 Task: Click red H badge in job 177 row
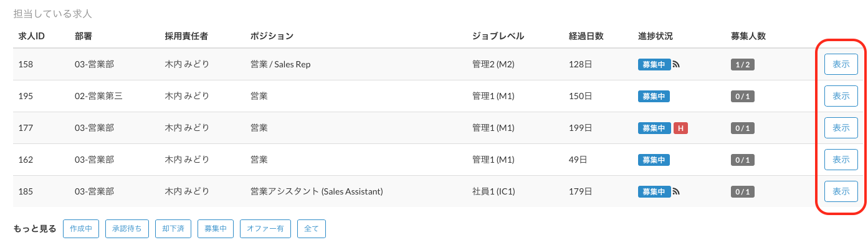coord(680,128)
